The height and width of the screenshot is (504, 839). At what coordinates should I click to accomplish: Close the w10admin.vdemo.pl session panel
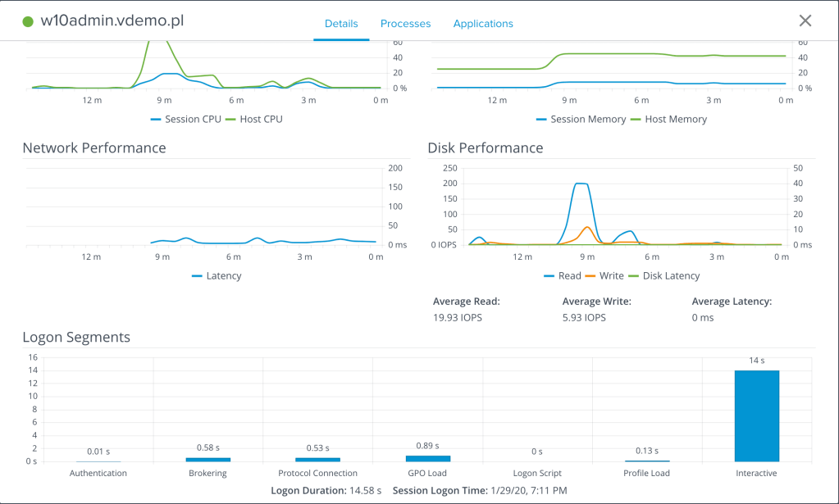[805, 21]
